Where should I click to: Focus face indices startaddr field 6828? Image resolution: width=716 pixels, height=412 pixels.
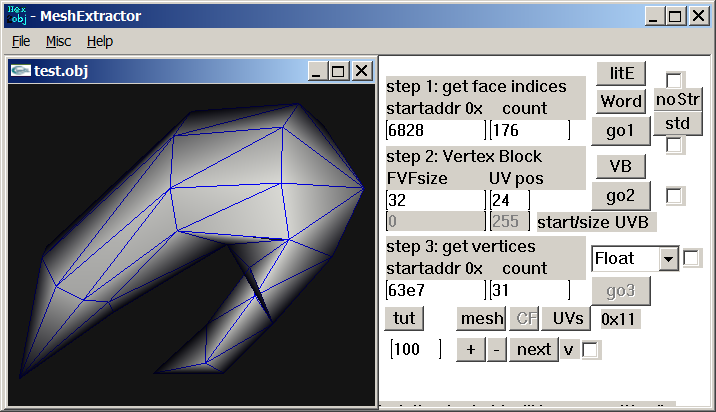pyautogui.click(x=435, y=131)
